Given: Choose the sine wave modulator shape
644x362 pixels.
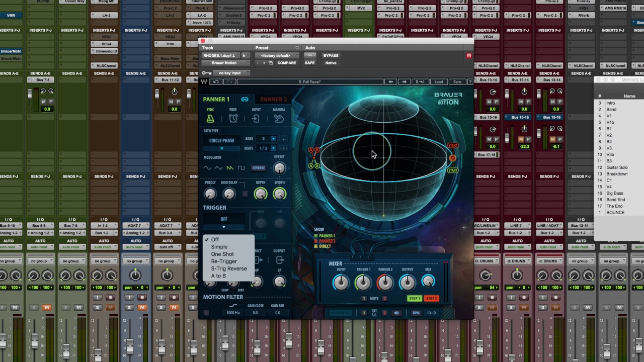Looking at the screenshot, I should pyautogui.click(x=207, y=168).
